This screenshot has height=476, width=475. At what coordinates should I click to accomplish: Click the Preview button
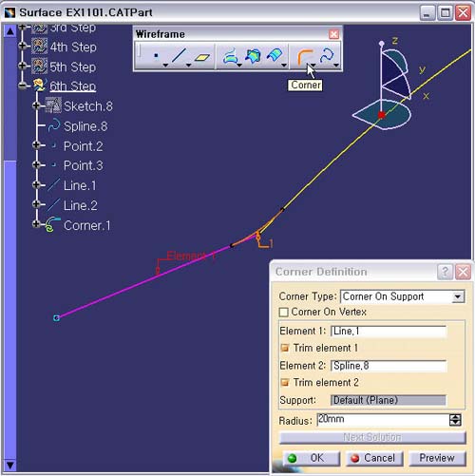coord(437,458)
